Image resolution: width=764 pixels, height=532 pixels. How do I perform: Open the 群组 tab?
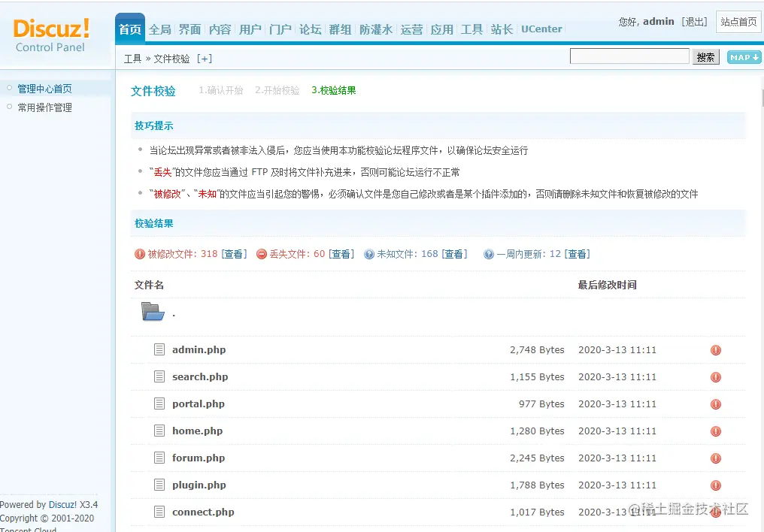(340, 30)
